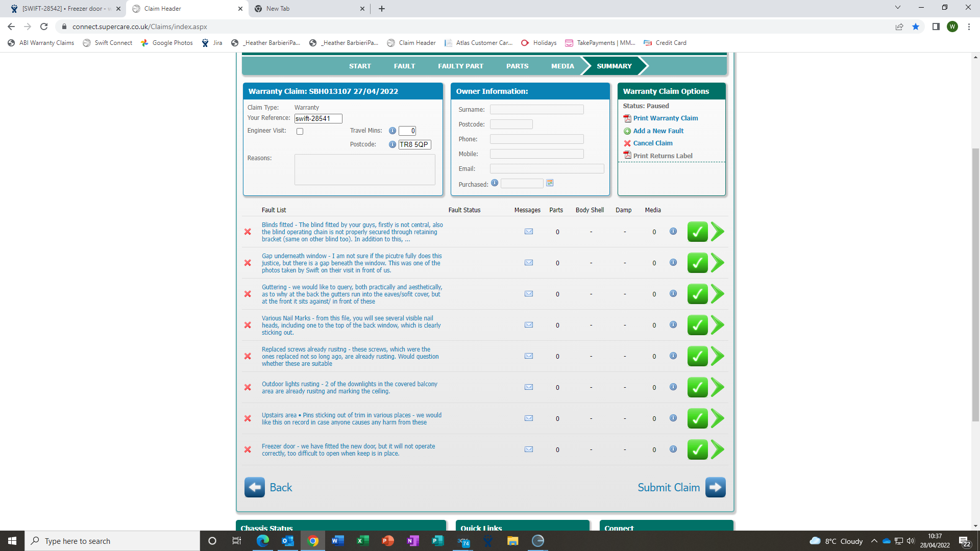Click Cancel Claim link

652,143
